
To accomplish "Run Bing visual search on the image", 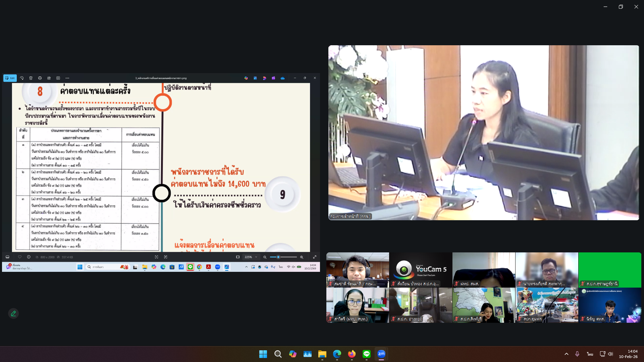I will [x=157, y=257].
